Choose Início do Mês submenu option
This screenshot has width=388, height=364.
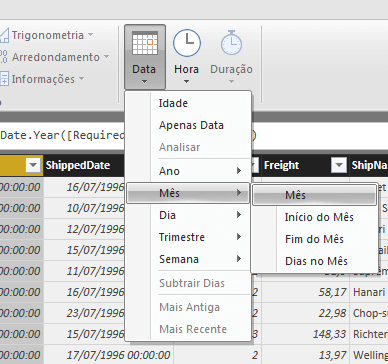point(315,217)
